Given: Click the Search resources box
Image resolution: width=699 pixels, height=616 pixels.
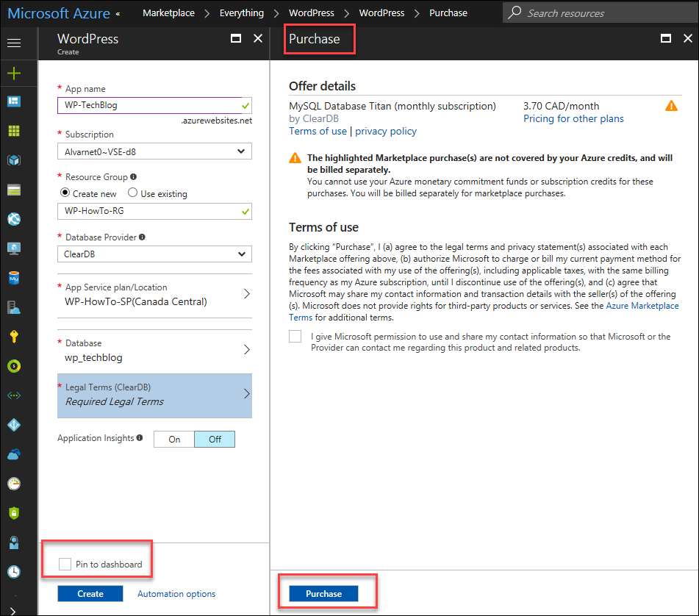Looking at the screenshot, I should click(x=601, y=13).
